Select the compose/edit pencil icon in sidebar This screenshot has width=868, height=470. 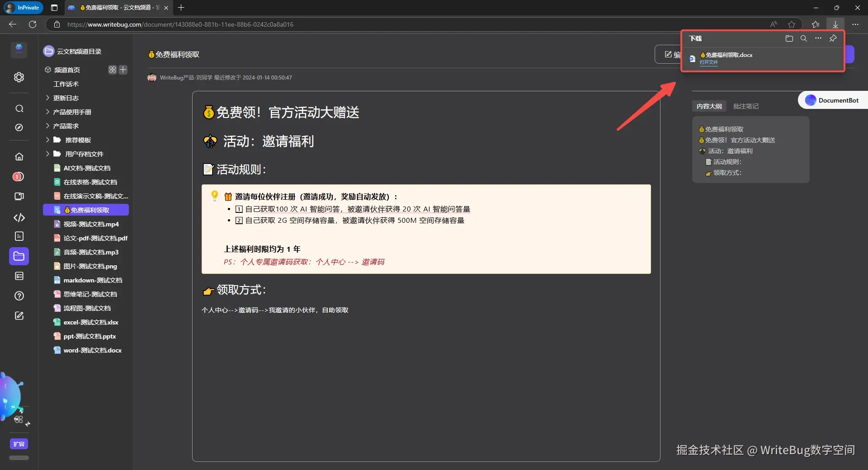[19, 315]
